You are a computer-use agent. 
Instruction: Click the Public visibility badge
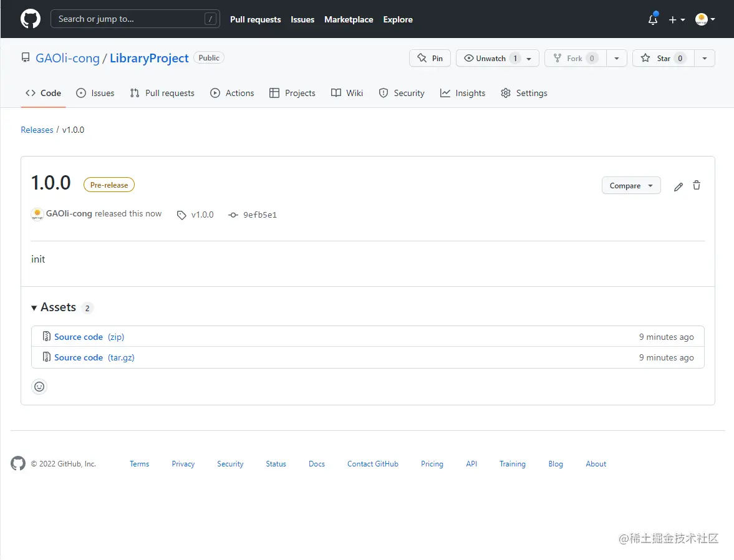click(x=209, y=57)
